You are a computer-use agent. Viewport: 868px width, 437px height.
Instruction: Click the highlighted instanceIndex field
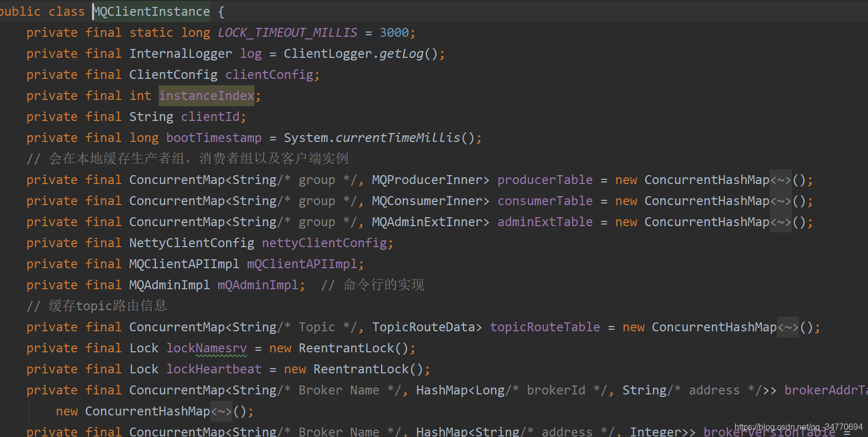coord(207,96)
